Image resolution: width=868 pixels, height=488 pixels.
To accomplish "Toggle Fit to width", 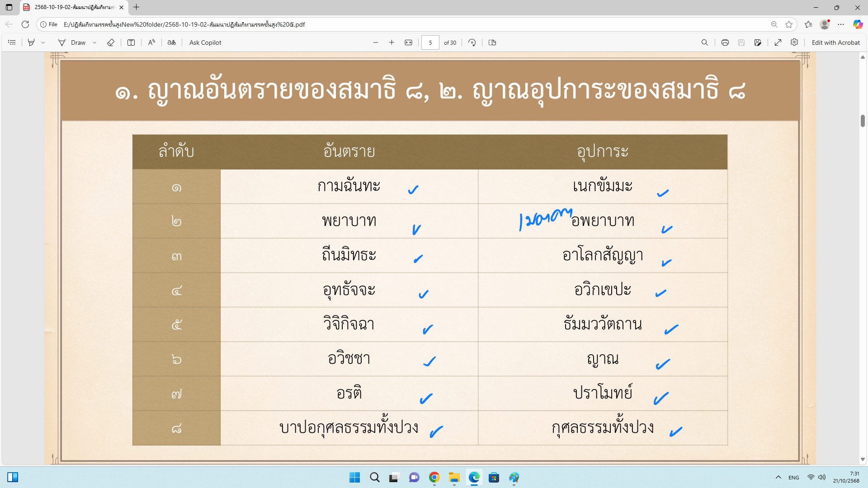I will pos(408,42).
